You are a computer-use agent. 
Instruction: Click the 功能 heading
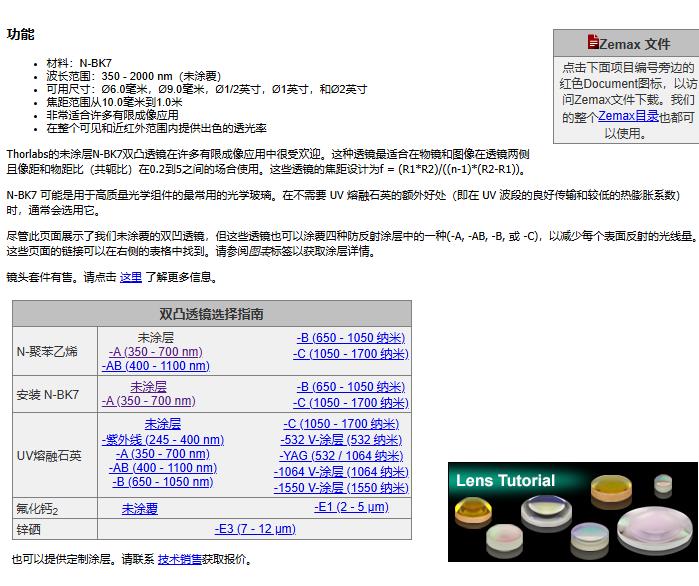(x=21, y=34)
